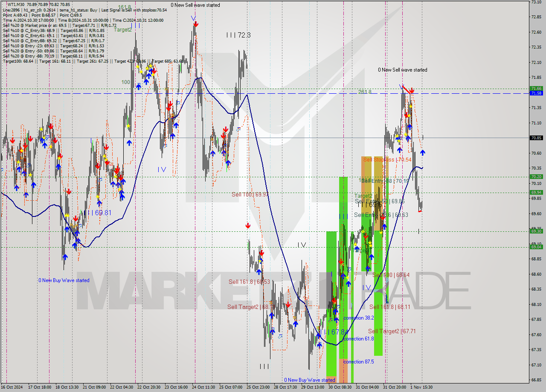Click the 'correction 87.5' label
The image size is (546, 392).
point(359,362)
